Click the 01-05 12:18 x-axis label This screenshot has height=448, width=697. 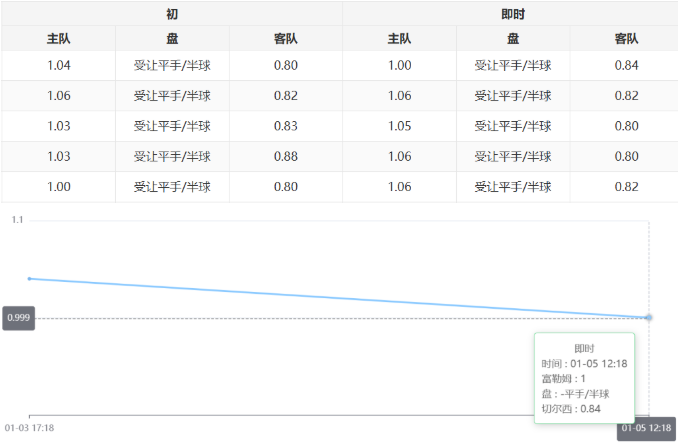pyautogui.click(x=646, y=428)
